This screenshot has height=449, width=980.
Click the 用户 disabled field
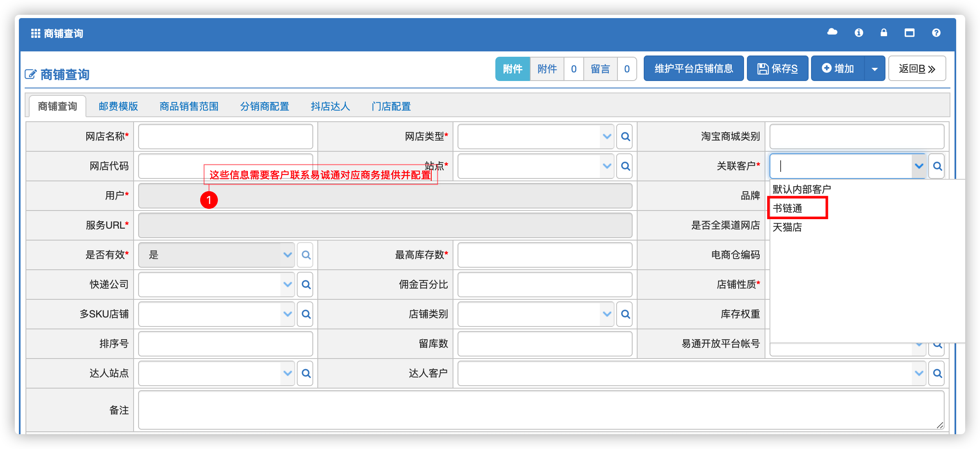point(385,196)
